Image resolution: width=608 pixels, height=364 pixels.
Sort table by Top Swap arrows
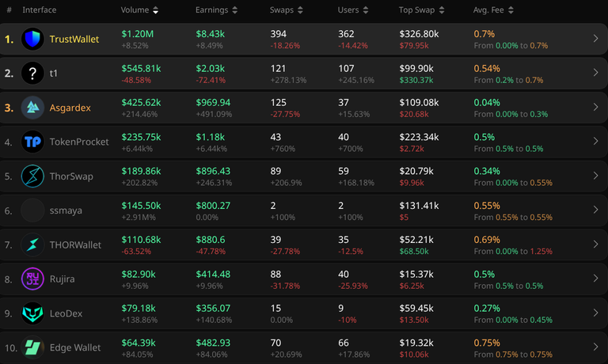coord(442,10)
